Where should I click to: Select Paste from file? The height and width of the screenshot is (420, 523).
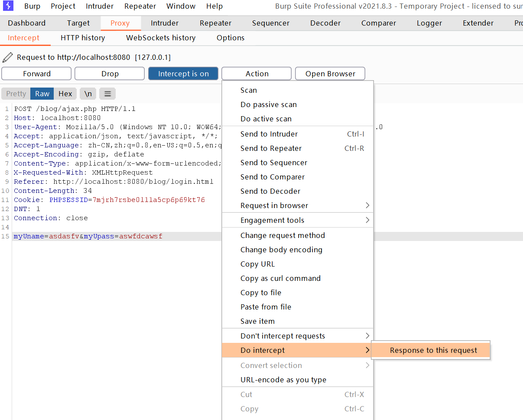click(298, 307)
